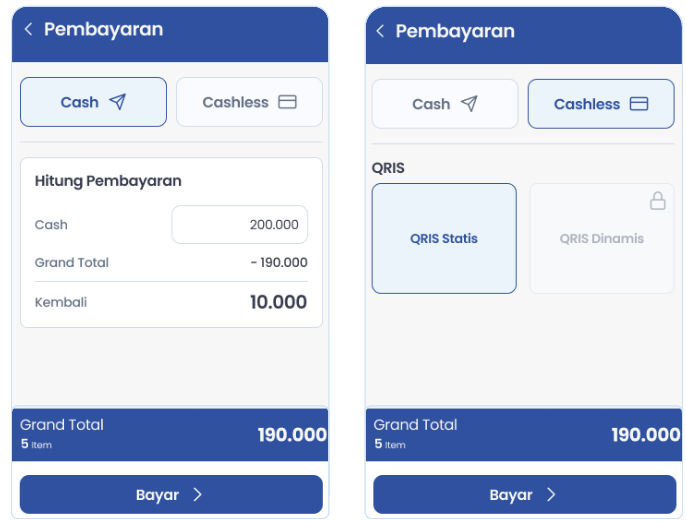686x521 pixels.
Task: Choose the locked QRIS Dinamis option
Action: click(602, 238)
